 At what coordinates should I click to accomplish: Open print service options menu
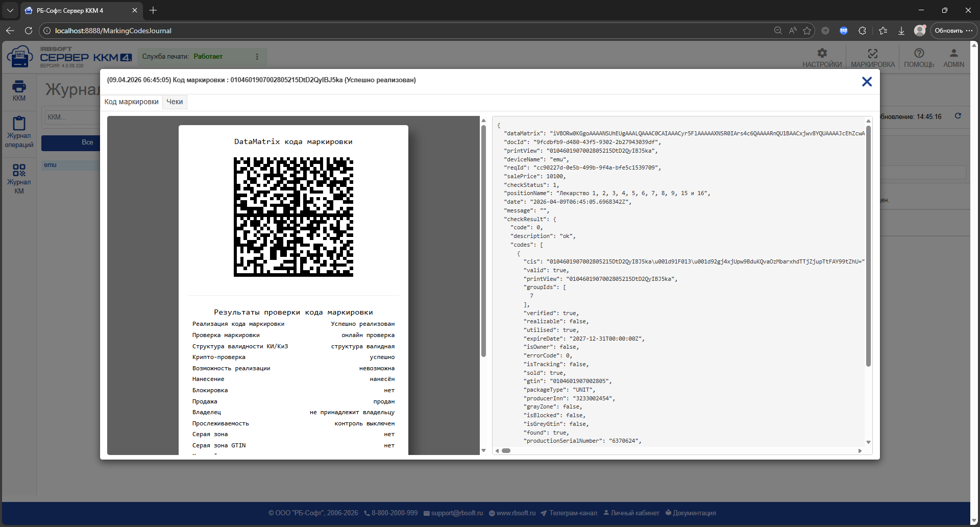257,57
